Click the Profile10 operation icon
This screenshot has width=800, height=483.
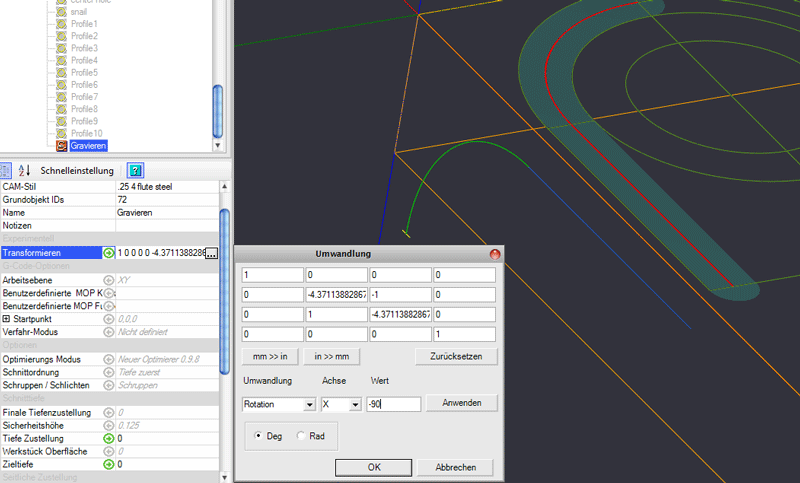pyautogui.click(x=62, y=133)
